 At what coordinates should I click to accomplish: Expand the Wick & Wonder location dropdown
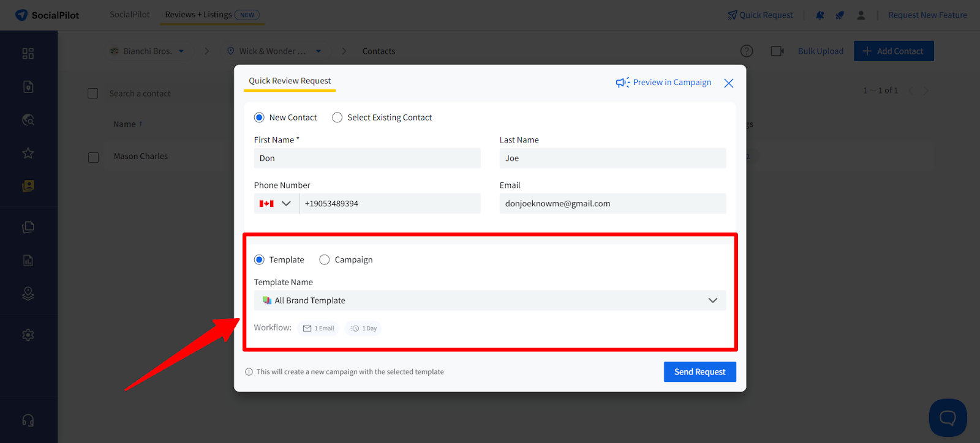tap(274, 51)
